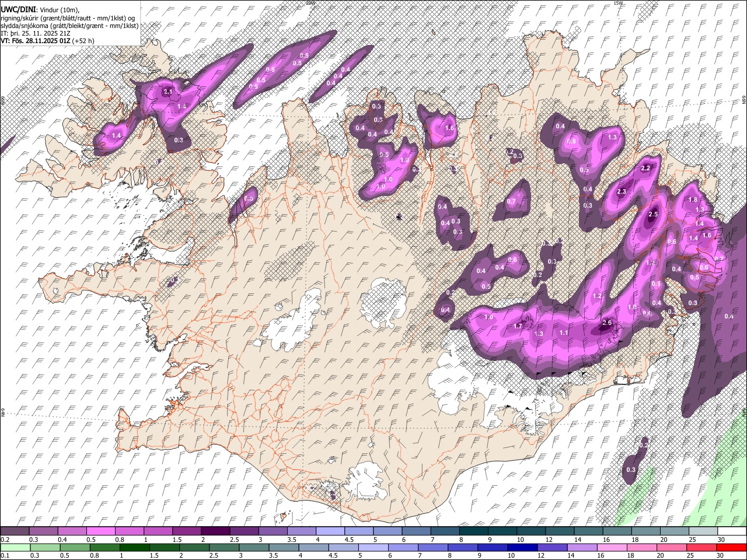Pick pale grey upper swatch labelled 25
This screenshot has height=560, width=747.
click(x=703, y=531)
